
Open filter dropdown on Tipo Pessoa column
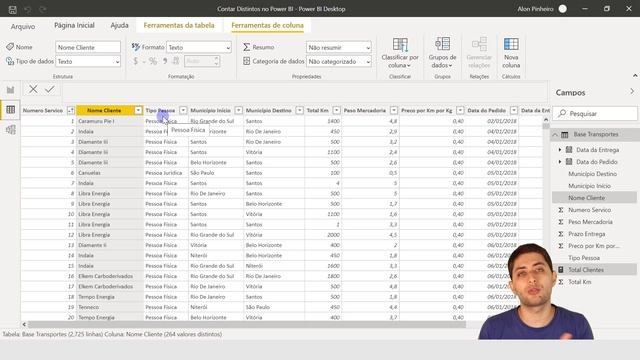point(183,110)
